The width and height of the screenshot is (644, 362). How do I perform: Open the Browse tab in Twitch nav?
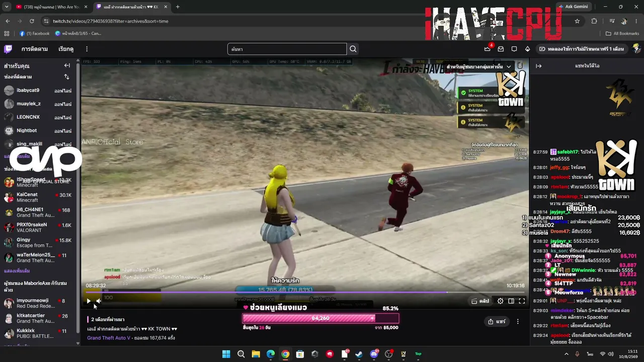click(x=66, y=49)
